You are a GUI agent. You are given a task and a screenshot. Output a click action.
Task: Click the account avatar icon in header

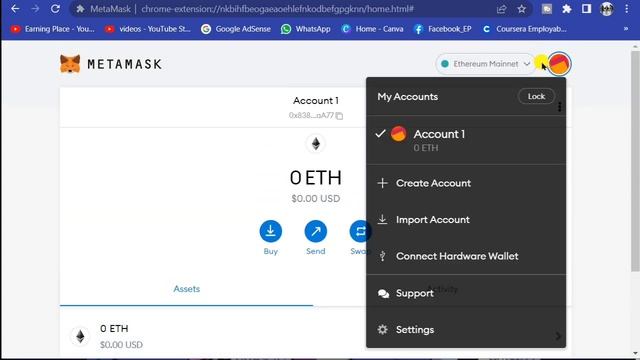pyautogui.click(x=559, y=64)
